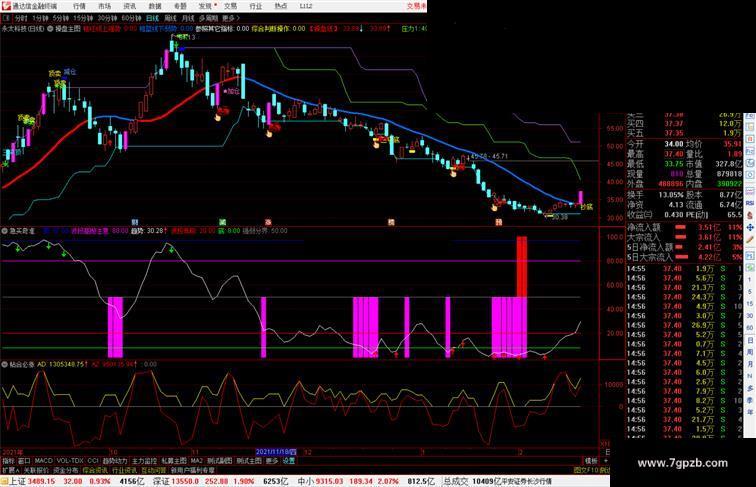Click the 周 period icon in right sidebar
The width and height of the screenshot is (756, 487).
[x=750, y=352]
